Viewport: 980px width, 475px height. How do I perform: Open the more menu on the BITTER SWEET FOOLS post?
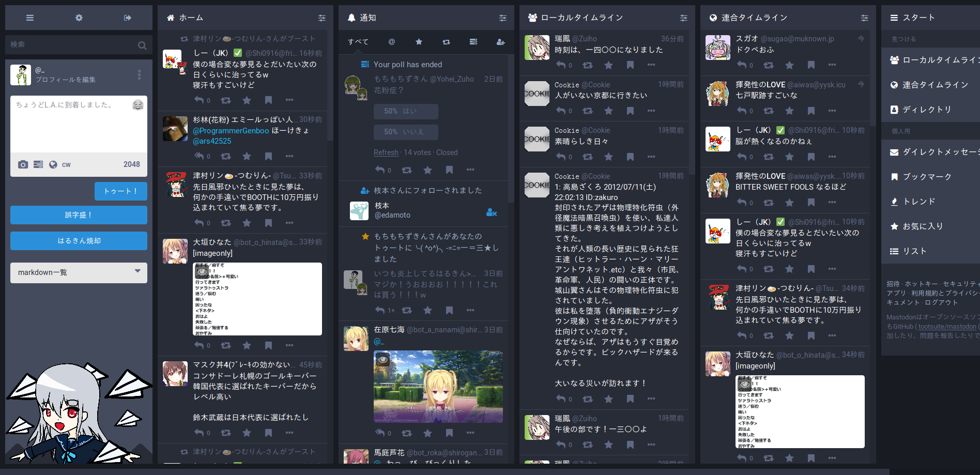pyautogui.click(x=832, y=203)
